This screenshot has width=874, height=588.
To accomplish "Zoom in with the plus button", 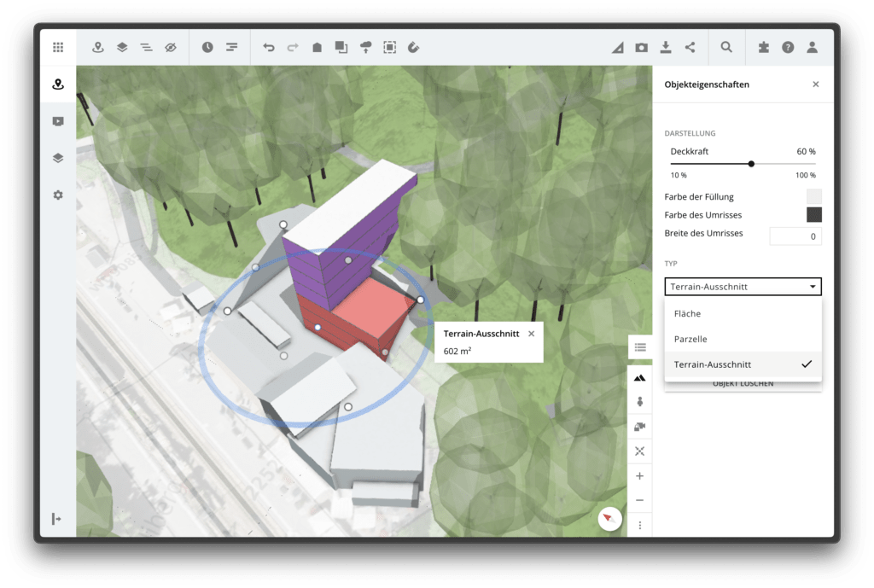I will tap(640, 476).
